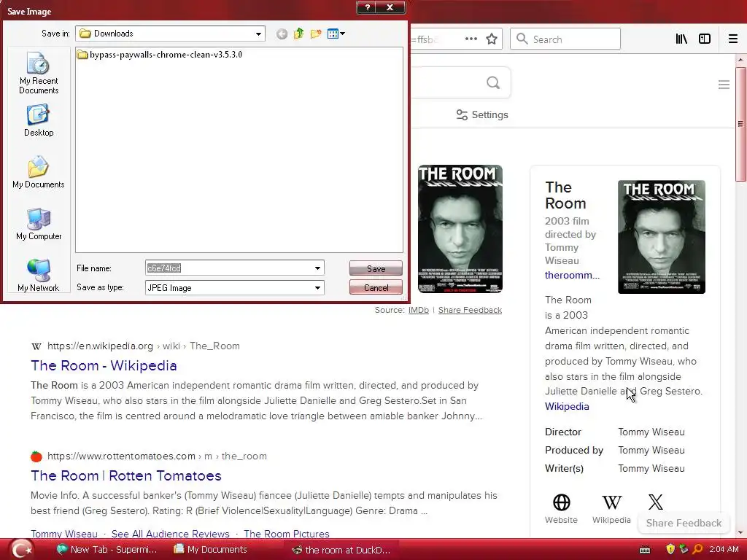The image size is (747, 560).
Task: Expand the Save in Downloads dropdown
Action: (258, 34)
